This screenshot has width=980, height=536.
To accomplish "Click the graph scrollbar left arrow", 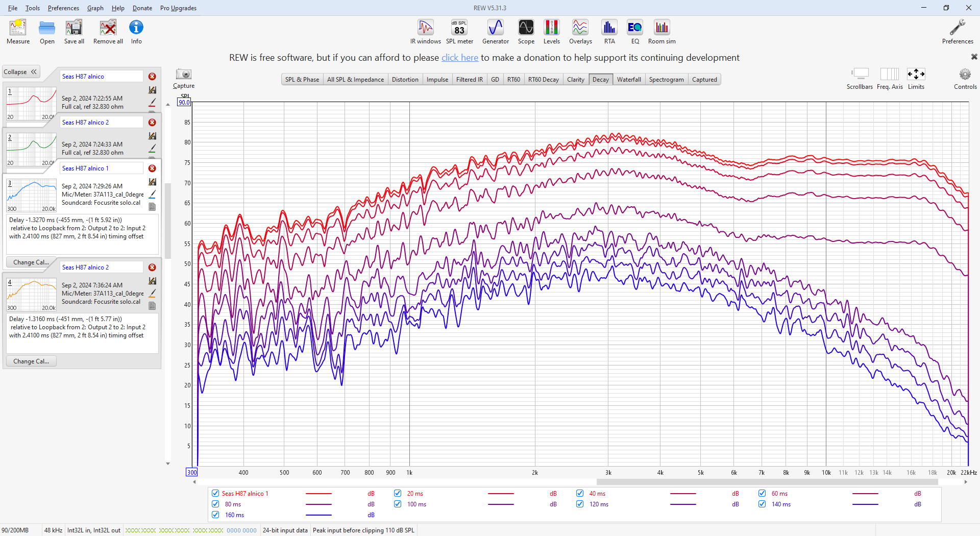I will click(x=194, y=482).
